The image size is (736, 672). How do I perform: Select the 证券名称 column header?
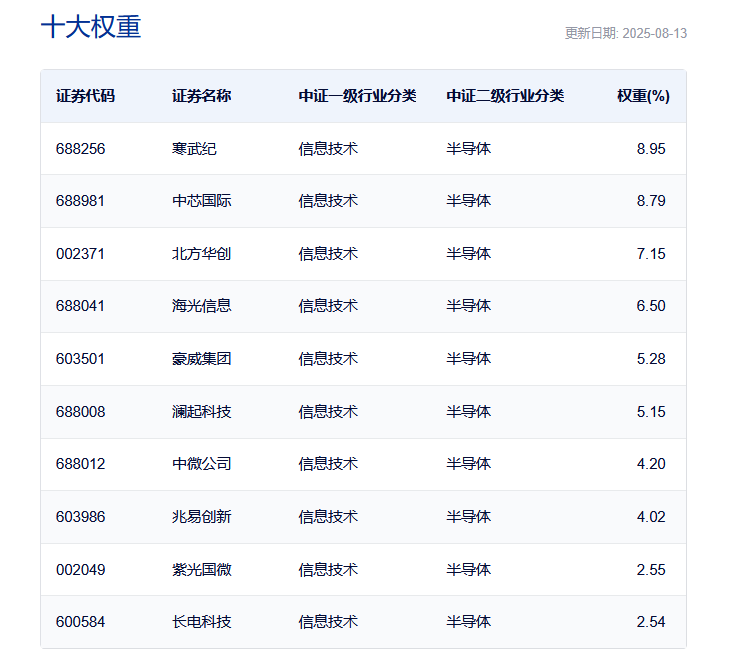click(x=201, y=96)
